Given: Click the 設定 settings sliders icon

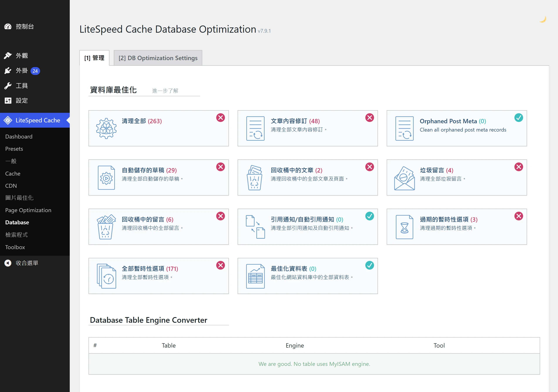Looking at the screenshot, I should [8, 101].
